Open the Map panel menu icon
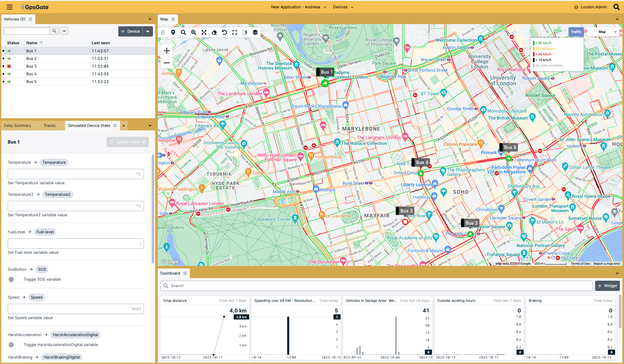The image size is (624, 364). click(x=173, y=19)
